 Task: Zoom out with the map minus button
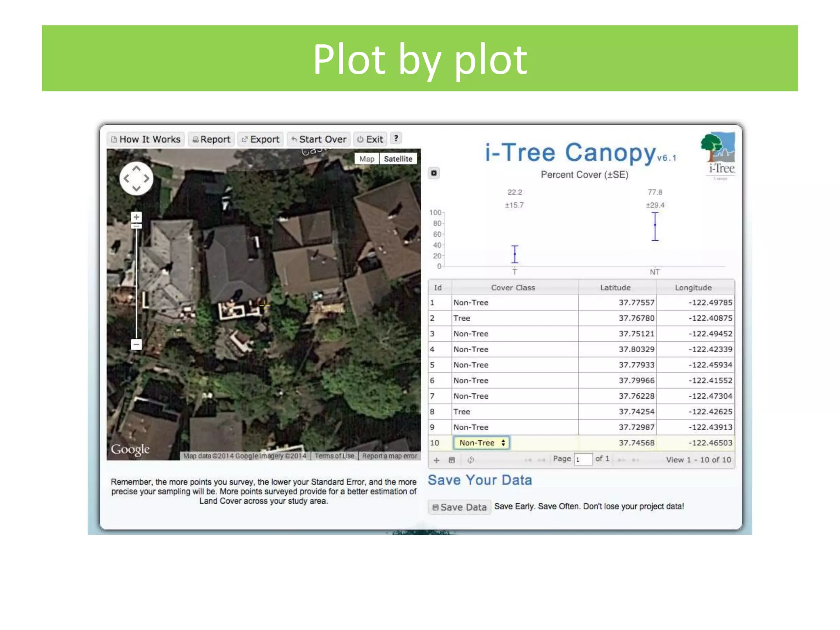[x=136, y=344]
